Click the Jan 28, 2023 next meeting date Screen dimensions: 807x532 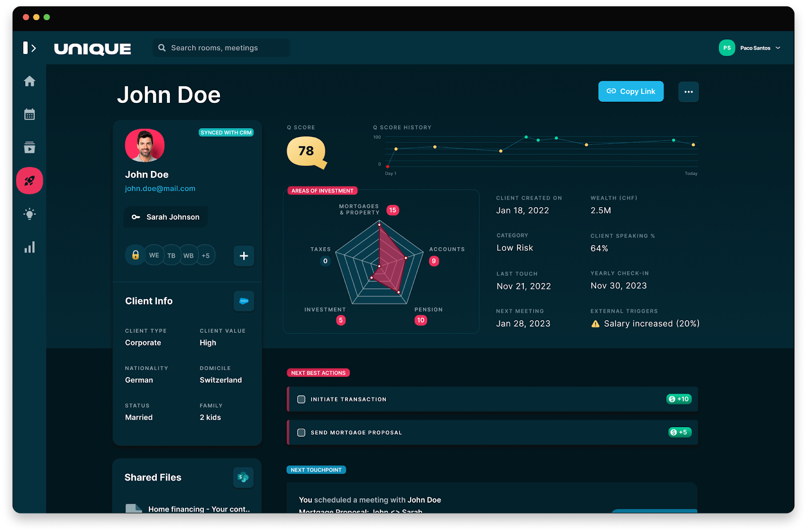click(x=524, y=324)
